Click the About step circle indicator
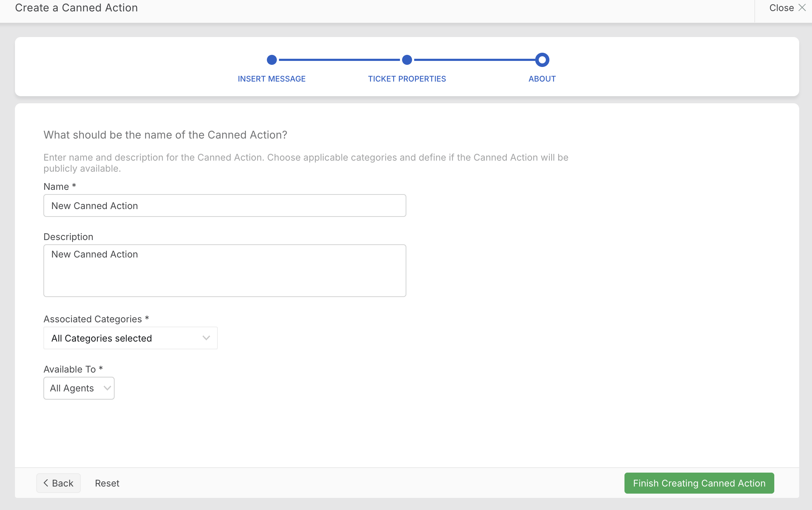The image size is (812, 510). pos(542,60)
